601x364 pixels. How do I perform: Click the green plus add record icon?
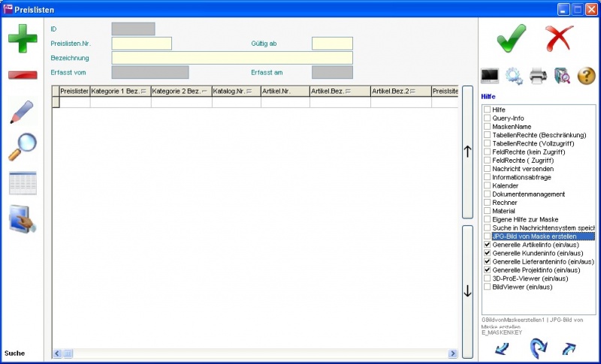(23, 38)
